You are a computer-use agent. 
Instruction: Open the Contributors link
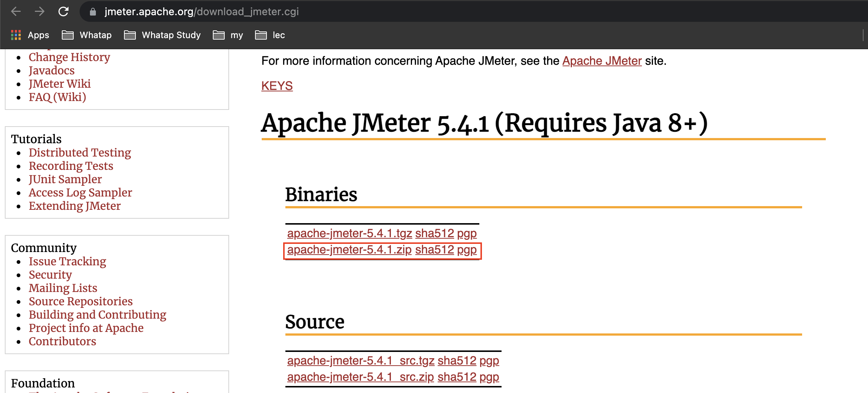click(x=63, y=342)
